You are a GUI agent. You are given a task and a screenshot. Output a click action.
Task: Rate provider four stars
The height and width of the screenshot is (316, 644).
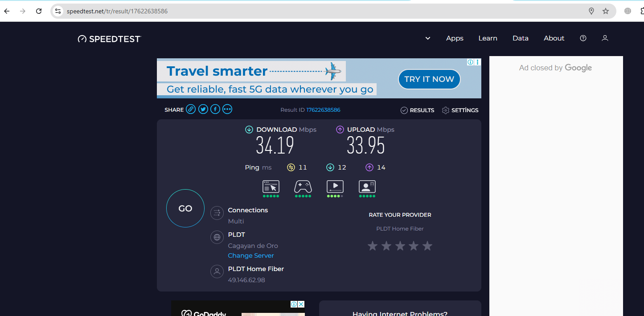[414, 246]
